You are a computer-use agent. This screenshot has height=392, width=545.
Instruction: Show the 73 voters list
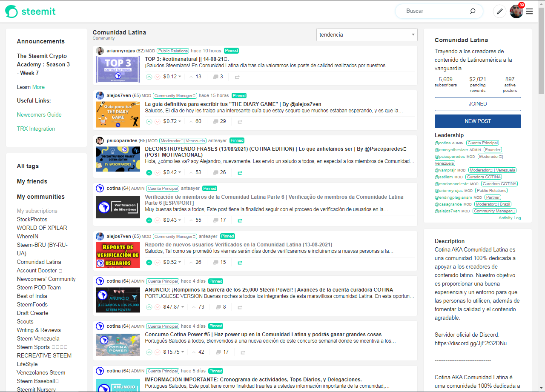pos(198,307)
